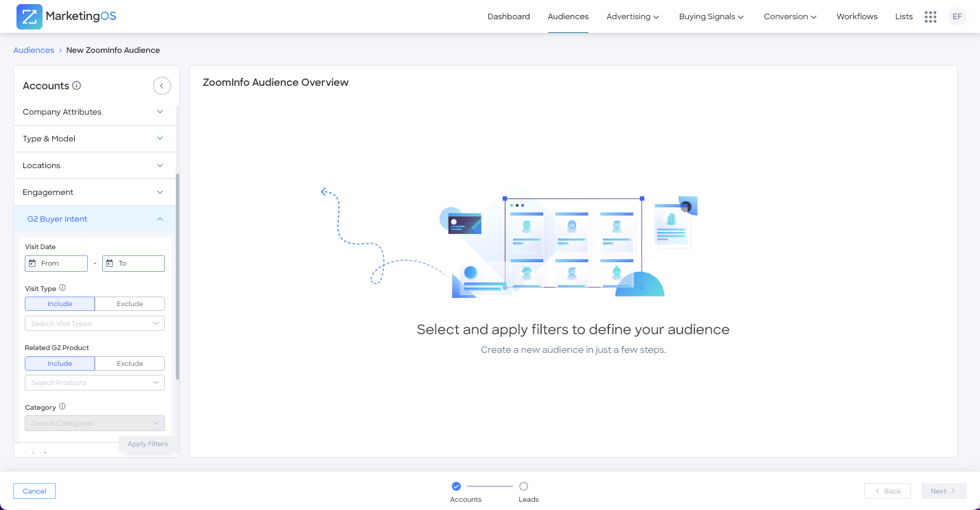This screenshot has height=510, width=980.
Task: Select Include for Related G2 Product
Action: click(60, 364)
